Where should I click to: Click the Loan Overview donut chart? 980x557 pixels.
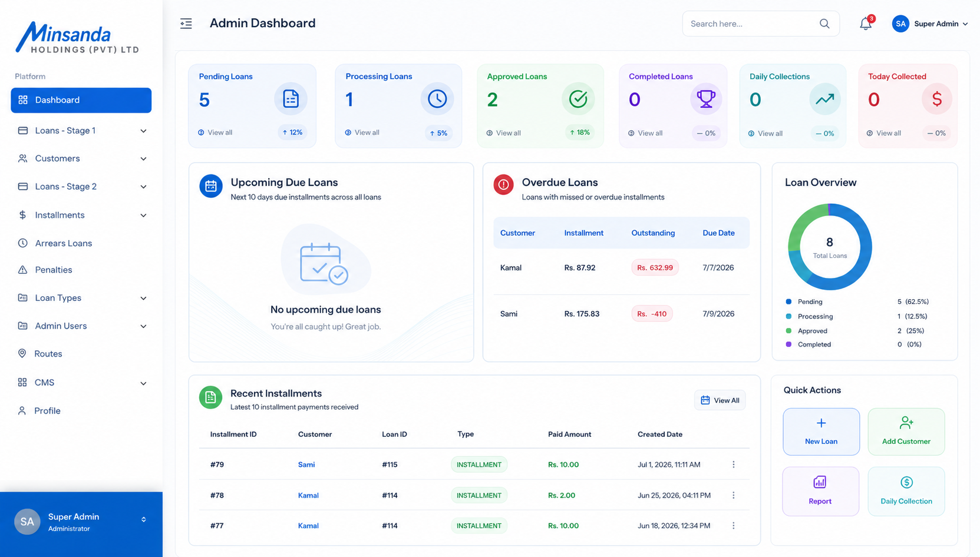[830, 247]
